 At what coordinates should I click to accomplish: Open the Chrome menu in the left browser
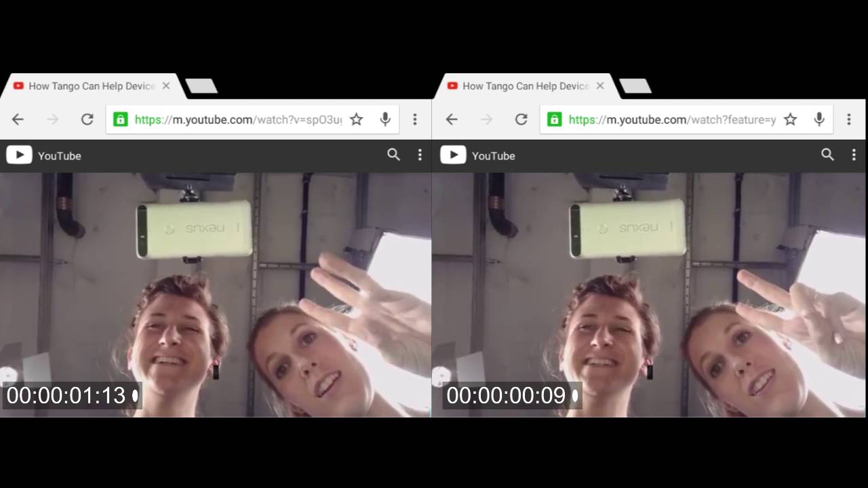(415, 119)
